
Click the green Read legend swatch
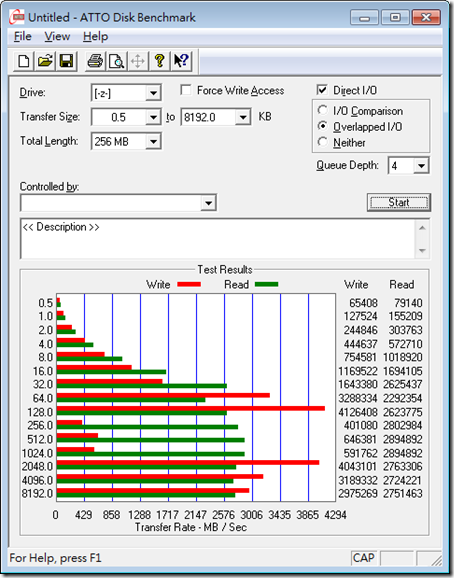point(266,285)
